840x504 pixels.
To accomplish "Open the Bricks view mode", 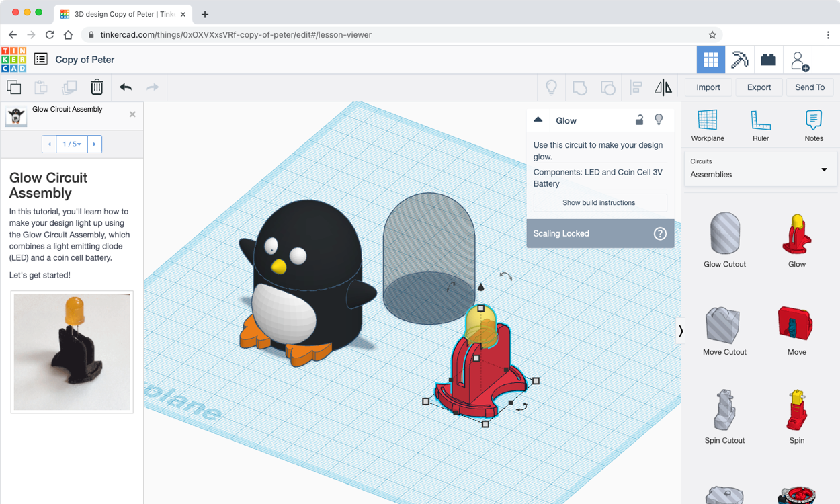I will (768, 60).
